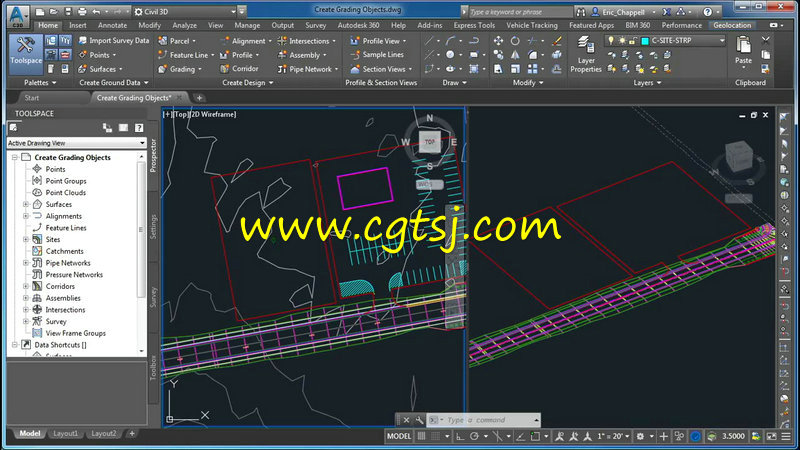Screen dimensions: 800x450
Task: Click the Sample Lines tool
Action: 377,55
